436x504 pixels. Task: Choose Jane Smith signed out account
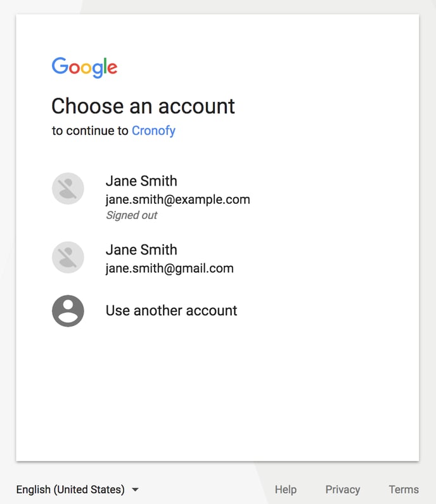click(x=217, y=197)
